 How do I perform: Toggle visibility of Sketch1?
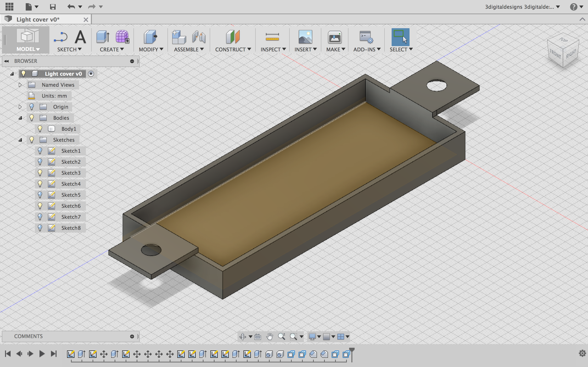pos(40,151)
